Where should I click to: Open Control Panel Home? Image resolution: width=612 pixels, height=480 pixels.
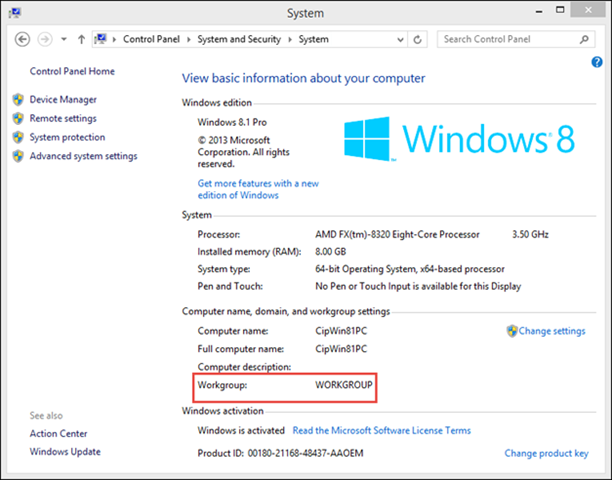72,71
